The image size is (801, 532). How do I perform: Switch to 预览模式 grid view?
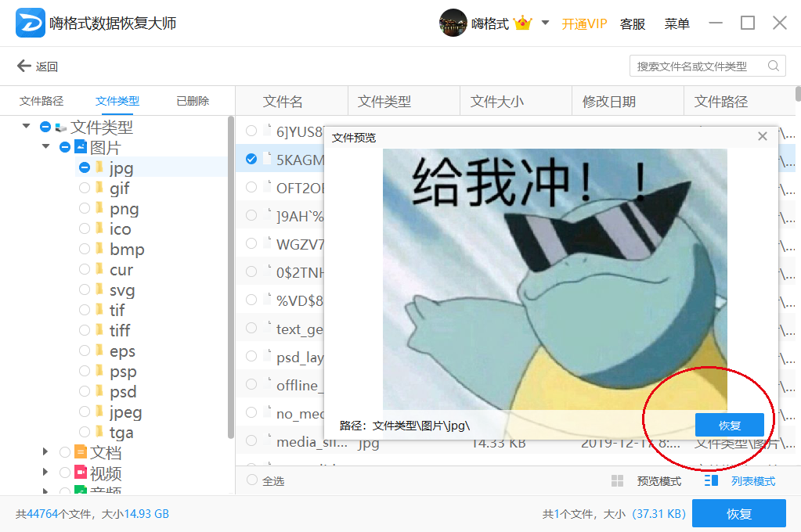tap(646, 481)
